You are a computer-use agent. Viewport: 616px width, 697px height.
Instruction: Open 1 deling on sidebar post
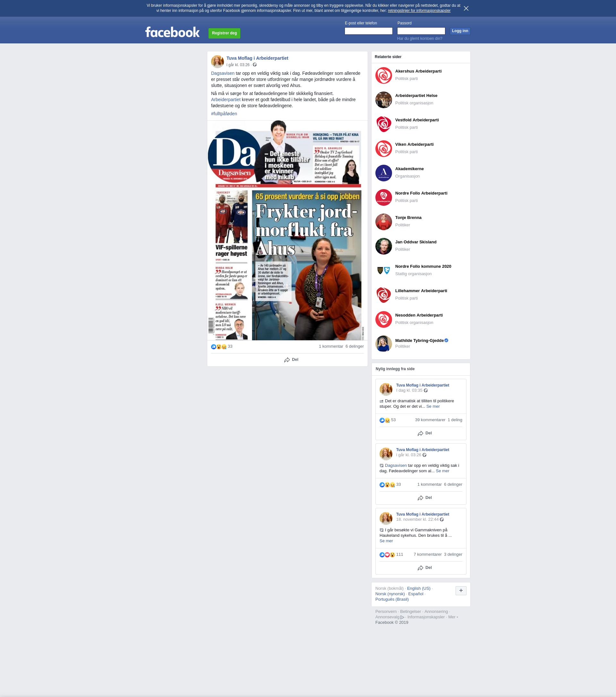(455, 420)
